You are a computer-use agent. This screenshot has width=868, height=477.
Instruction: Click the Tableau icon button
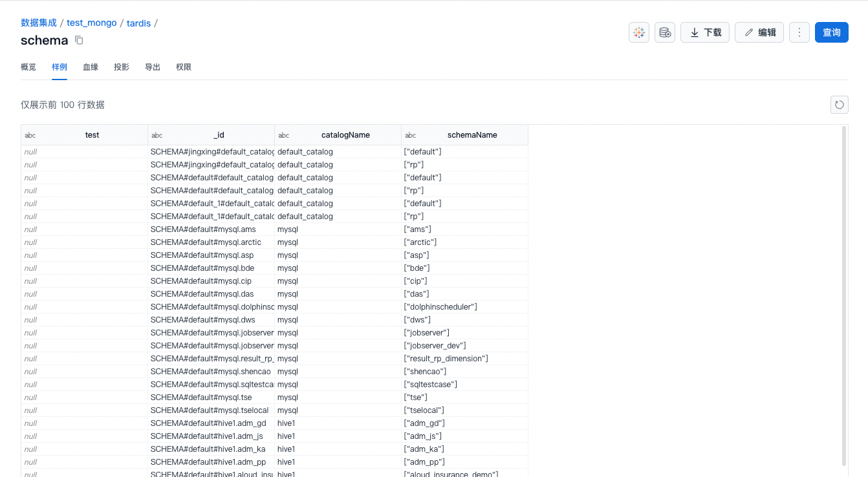[639, 32]
